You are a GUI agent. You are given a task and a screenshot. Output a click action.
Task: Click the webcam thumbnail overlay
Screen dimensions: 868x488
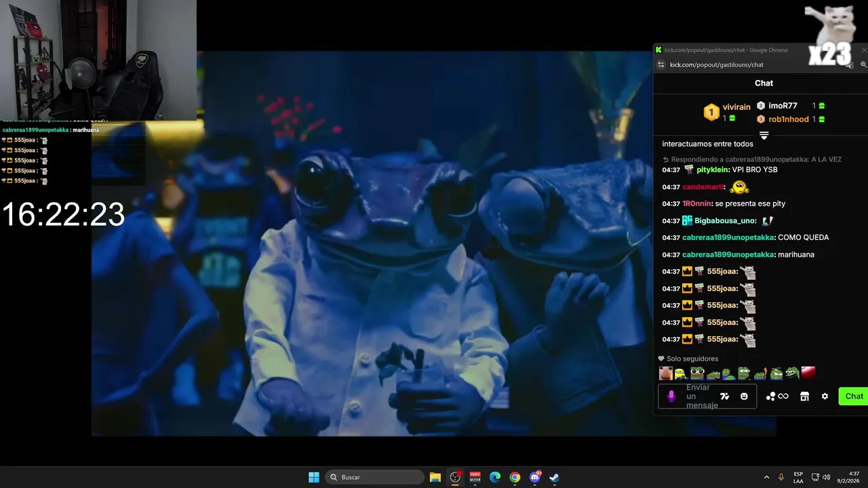[98, 60]
